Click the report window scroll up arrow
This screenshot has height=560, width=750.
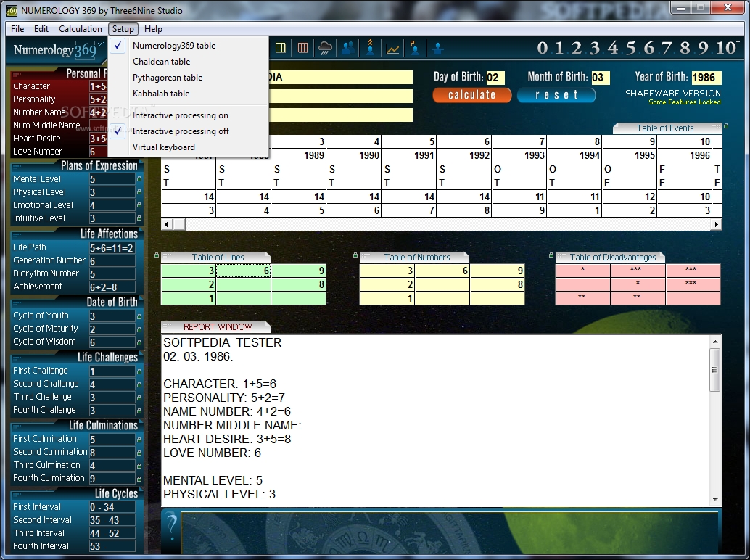[x=715, y=342]
